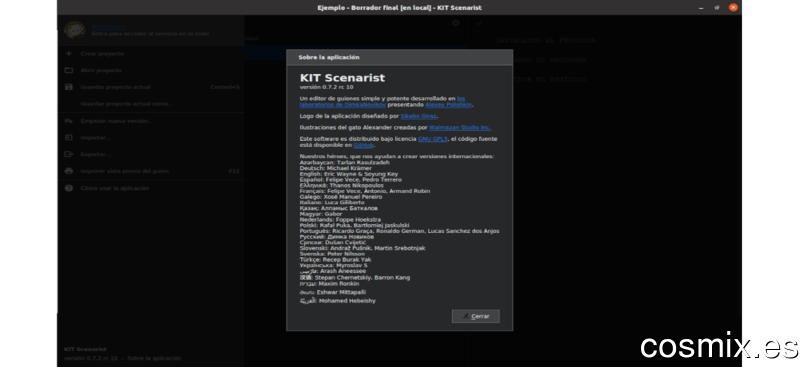Open the GitHub source code link
Image resolution: width=800 pixels, height=367 pixels.
click(363, 145)
